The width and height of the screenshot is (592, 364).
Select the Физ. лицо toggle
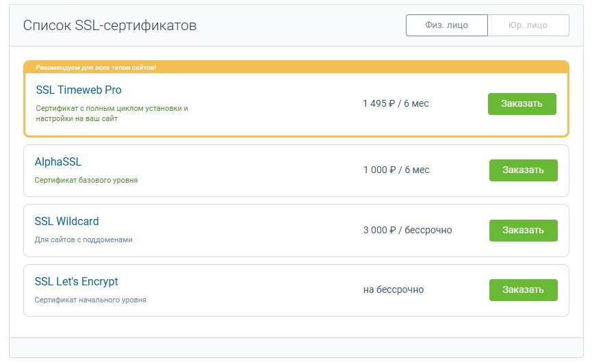coord(447,25)
